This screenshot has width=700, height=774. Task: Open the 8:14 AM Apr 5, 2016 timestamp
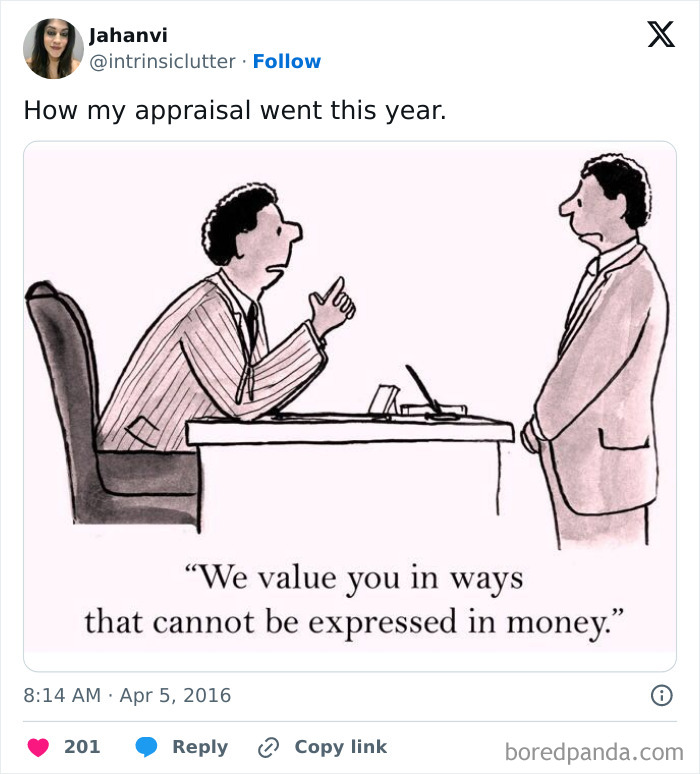[127, 695]
